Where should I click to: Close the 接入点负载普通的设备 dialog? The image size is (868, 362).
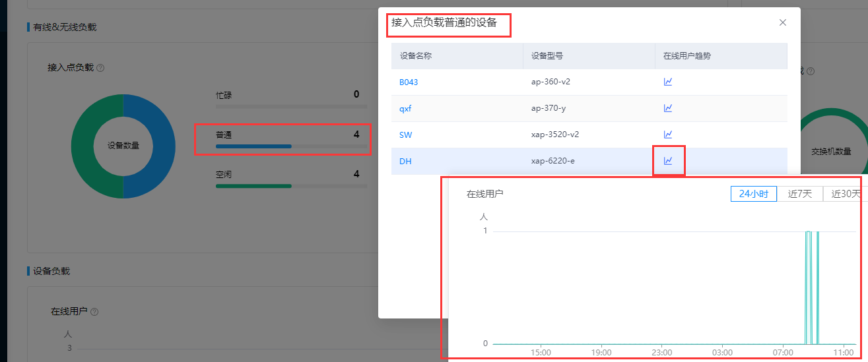point(783,22)
